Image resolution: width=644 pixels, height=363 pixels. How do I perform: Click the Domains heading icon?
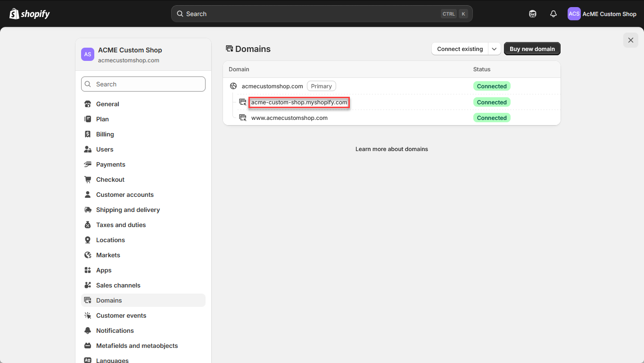coord(230,49)
